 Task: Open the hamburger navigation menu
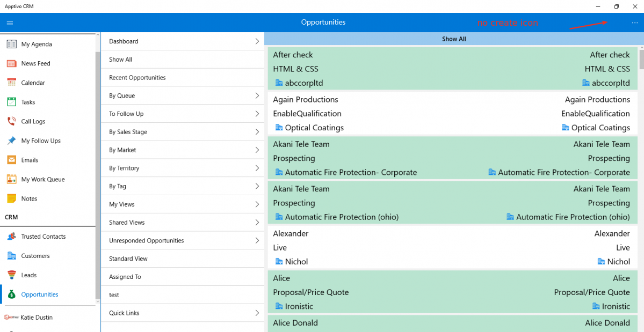click(10, 23)
